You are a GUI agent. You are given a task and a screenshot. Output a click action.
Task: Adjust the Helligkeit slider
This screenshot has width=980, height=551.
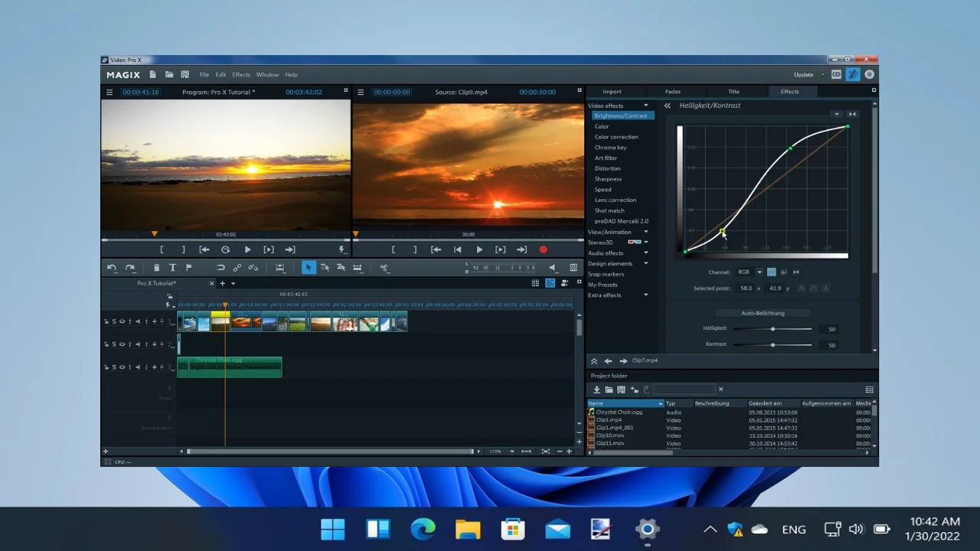click(773, 329)
